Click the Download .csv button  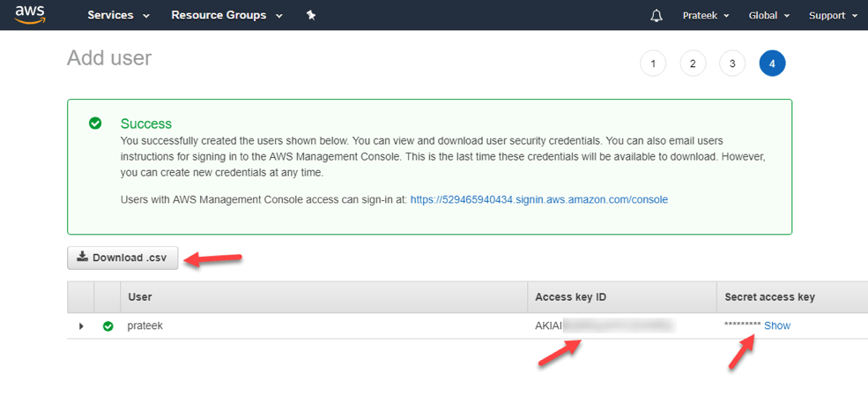(x=122, y=258)
